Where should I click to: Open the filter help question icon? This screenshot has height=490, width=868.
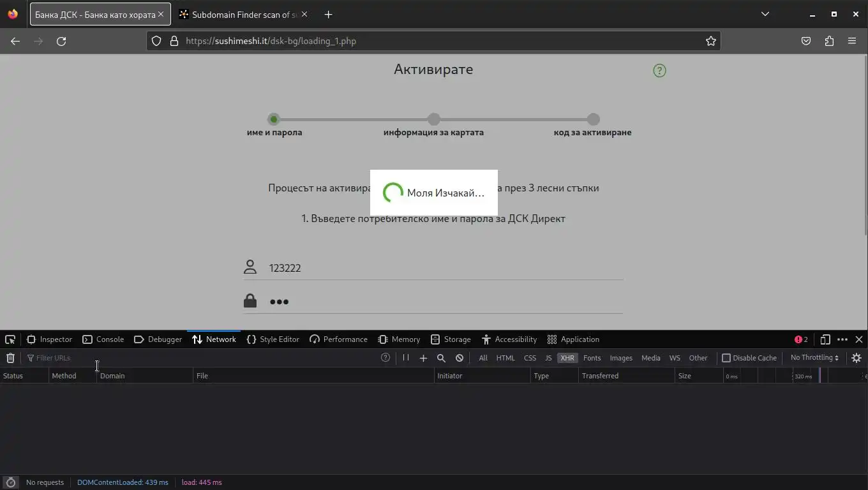pos(385,358)
